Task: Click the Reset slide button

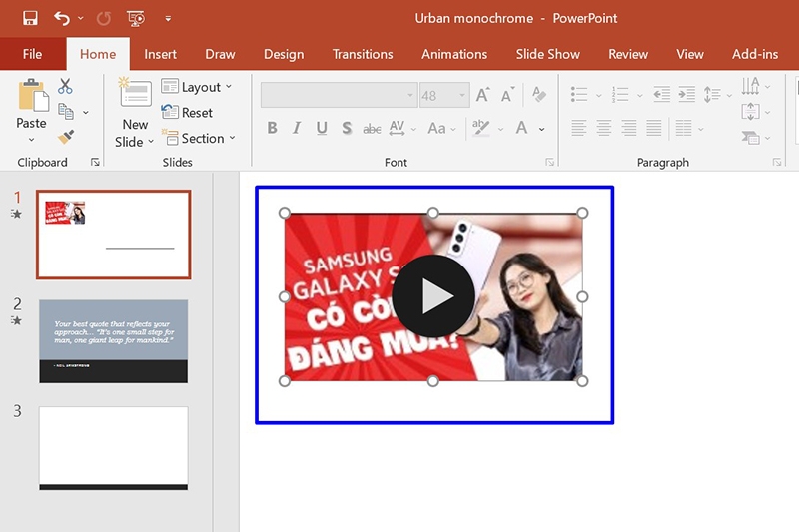Action: coord(187,112)
